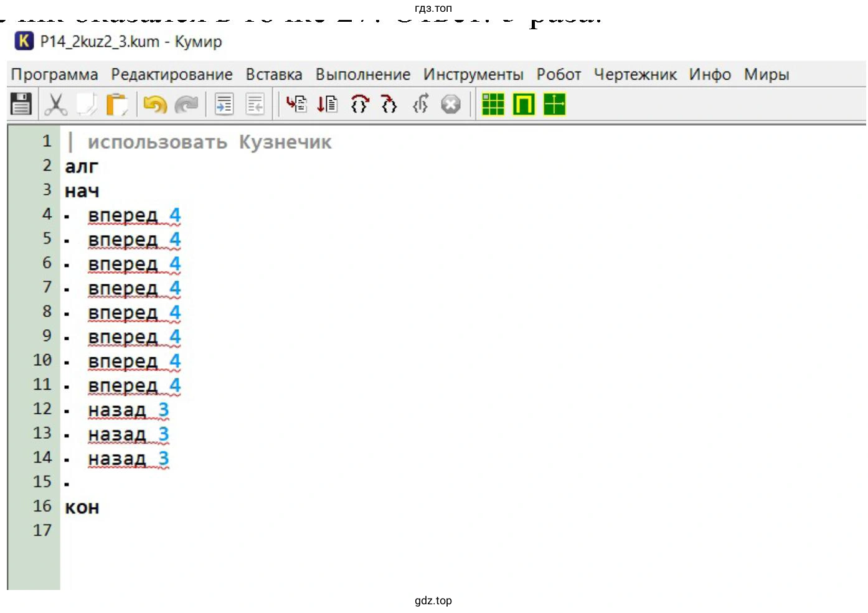Click the Cut scissors icon
The width and height of the screenshot is (868, 613).
pos(55,104)
